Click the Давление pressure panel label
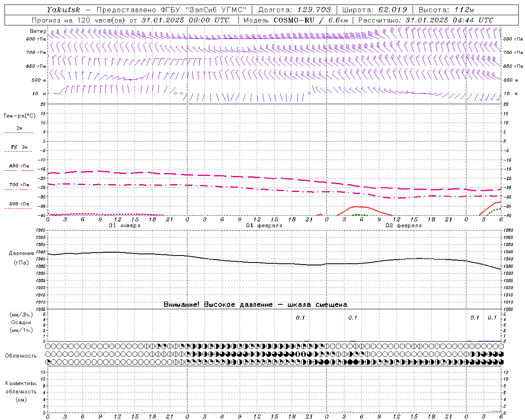Screen dimensions: 525x420 tap(21, 253)
